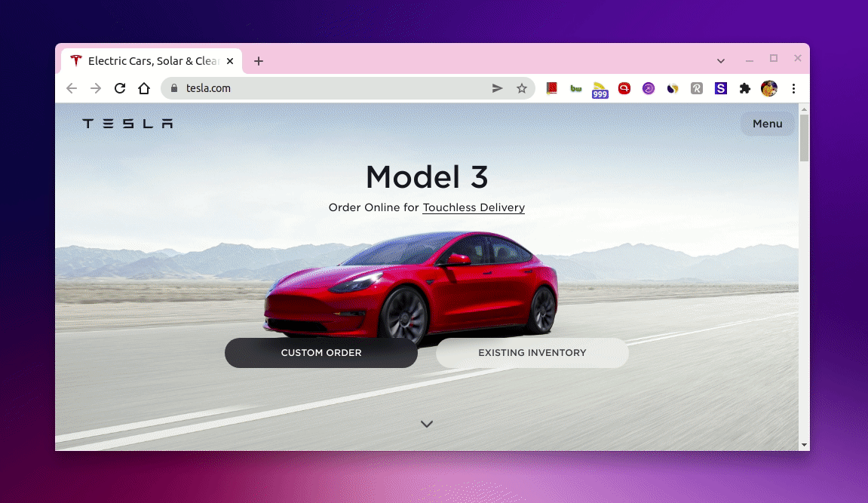Open the purple circle extension
The image size is (868, 503).
[649, 88]
